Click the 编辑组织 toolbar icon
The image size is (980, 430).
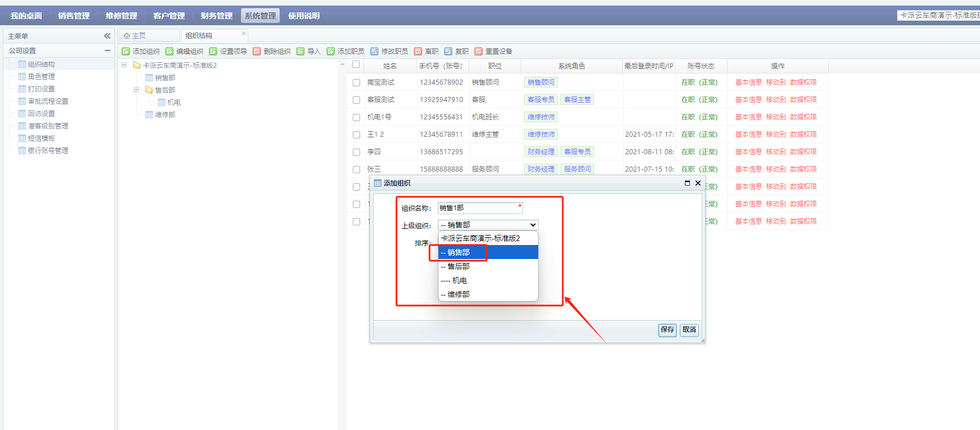pos(170,52)
